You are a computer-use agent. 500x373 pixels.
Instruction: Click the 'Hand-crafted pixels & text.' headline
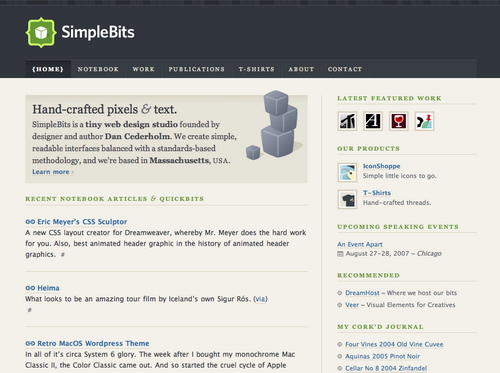click(104, 109)
